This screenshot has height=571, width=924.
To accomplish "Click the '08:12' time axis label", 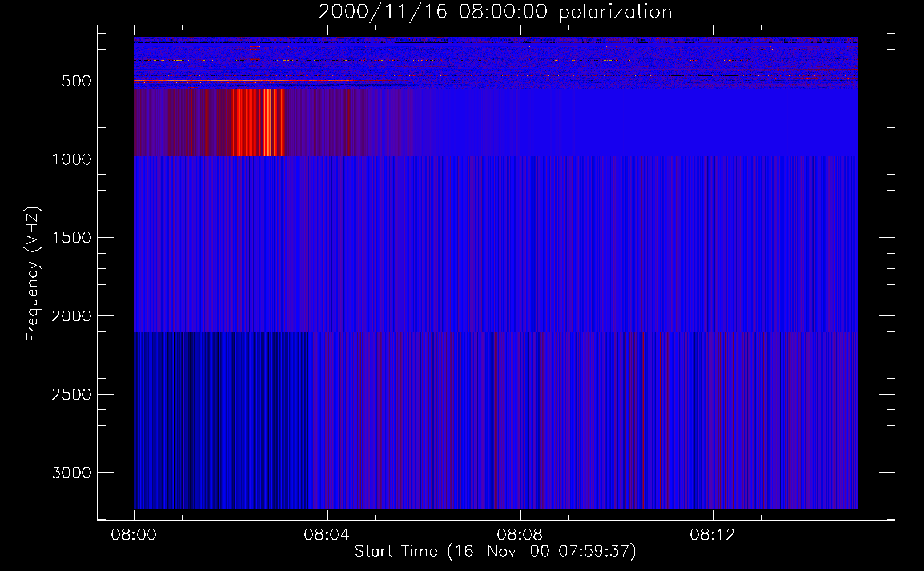I will point(713,535).
